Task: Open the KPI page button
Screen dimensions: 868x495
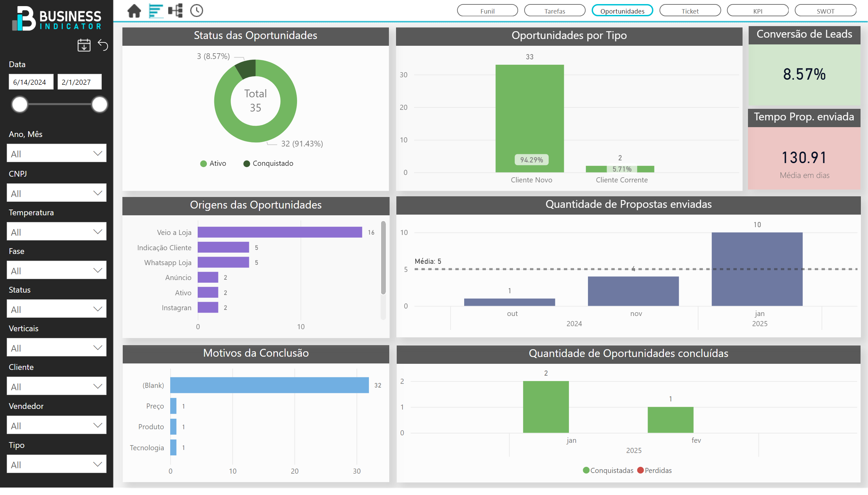Action: coord(757,11)
